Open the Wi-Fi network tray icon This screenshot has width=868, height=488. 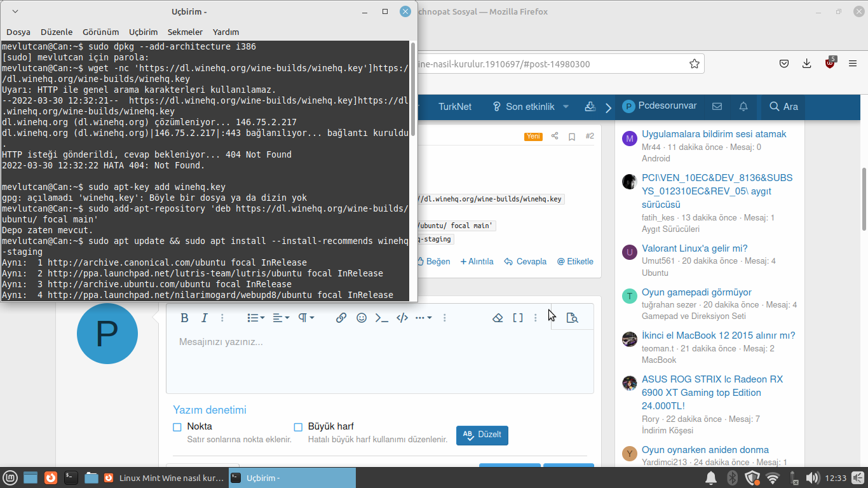point(773,478)
